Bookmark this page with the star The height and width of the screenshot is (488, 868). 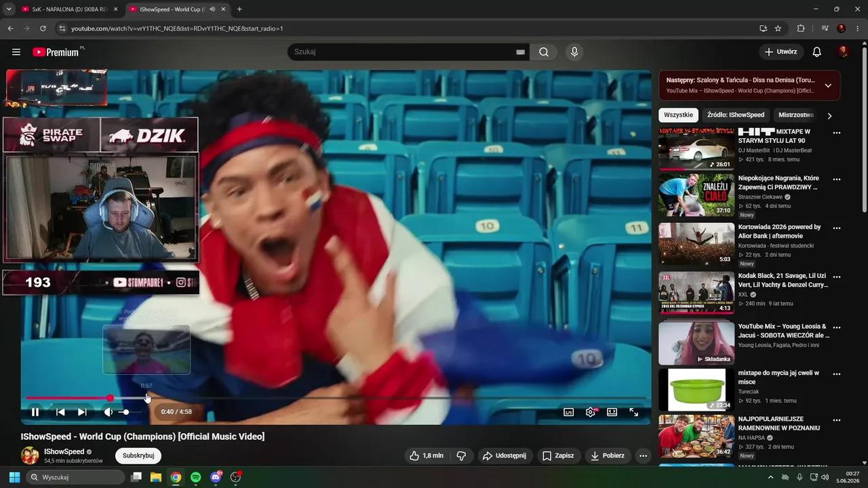coord(778,28)
